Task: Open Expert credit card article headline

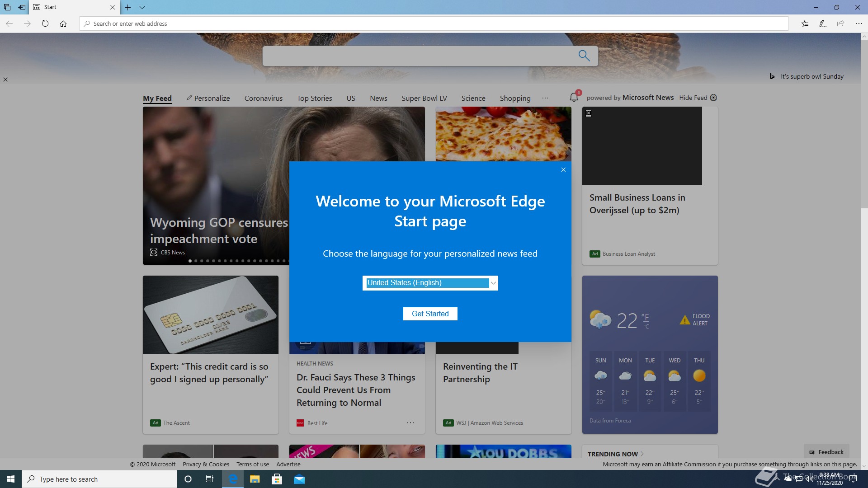Action: coord(209,373)
